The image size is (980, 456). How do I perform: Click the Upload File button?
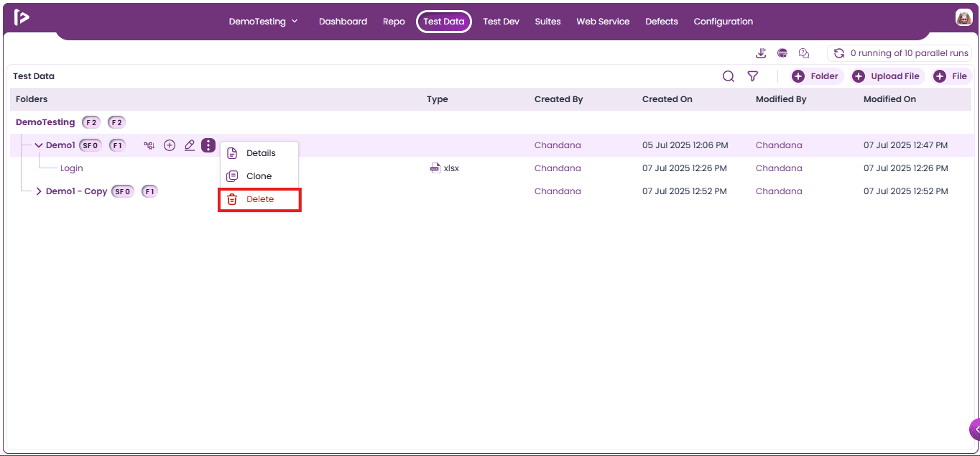(888, 76)
